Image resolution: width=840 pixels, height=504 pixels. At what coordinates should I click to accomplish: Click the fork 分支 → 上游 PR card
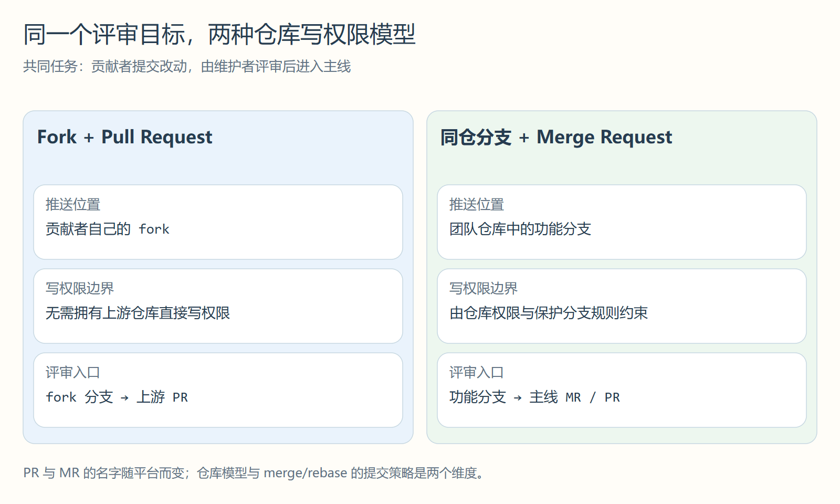pyautogui.click(x=218, y=390)
